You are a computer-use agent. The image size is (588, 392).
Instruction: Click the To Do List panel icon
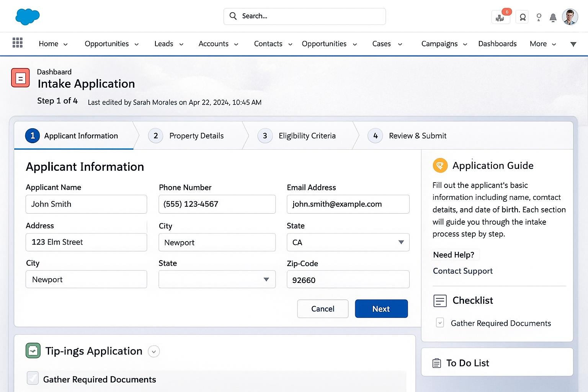click(x=437, y=363)
